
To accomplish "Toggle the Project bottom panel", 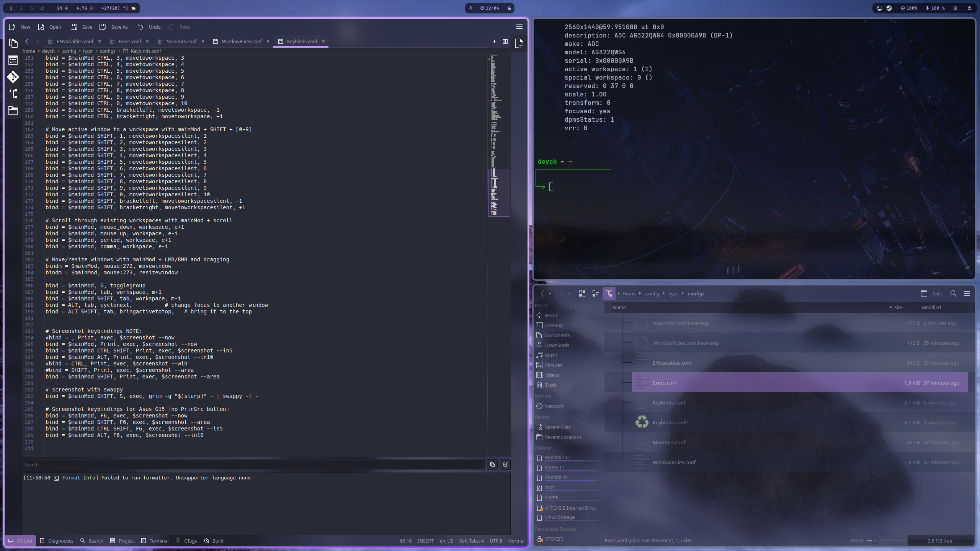I will 122,541.
